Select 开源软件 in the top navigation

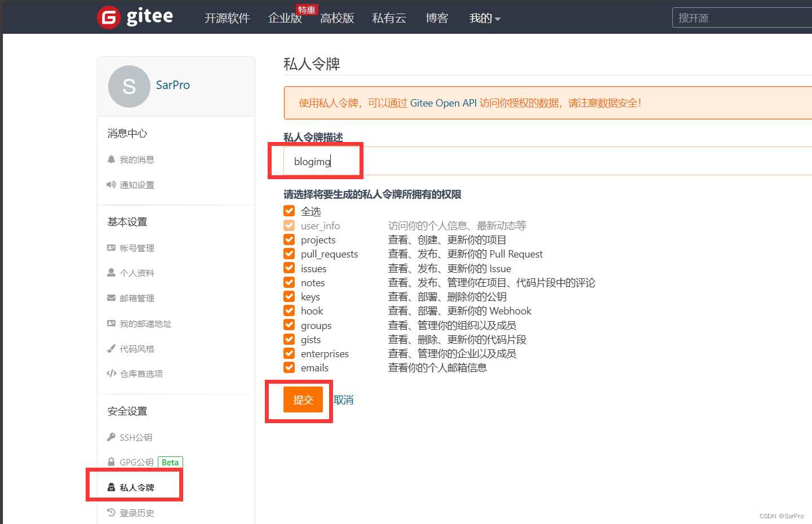click(228, 18)
